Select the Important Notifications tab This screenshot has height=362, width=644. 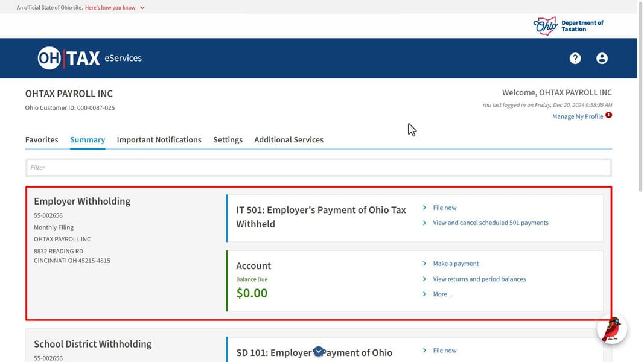coord(159,140)
